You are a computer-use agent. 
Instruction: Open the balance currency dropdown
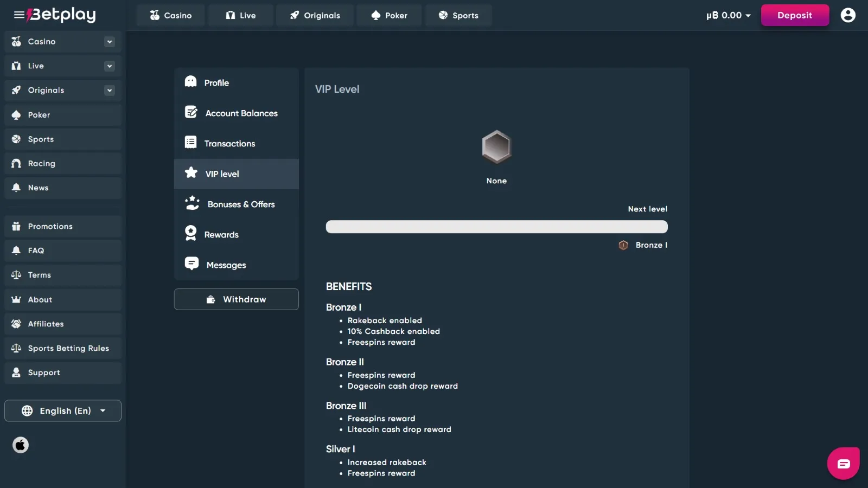(729, 15)
